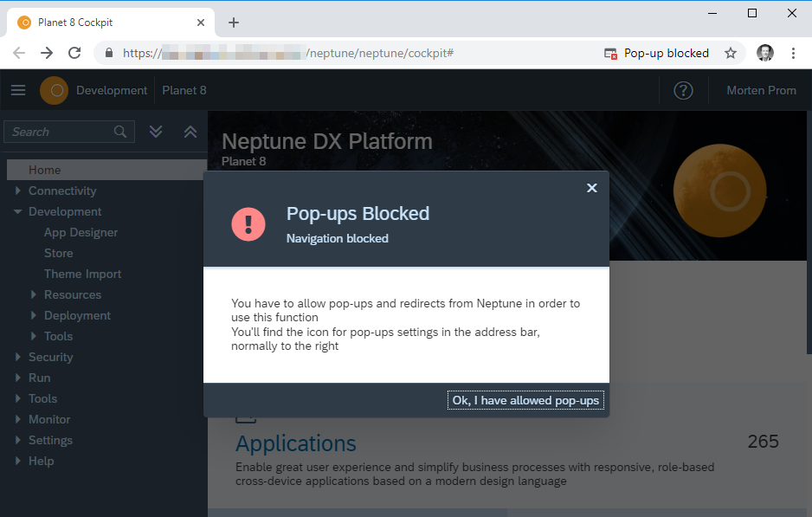
Task: Click the Neptune planet logo in header
Action: pos(54,90)
